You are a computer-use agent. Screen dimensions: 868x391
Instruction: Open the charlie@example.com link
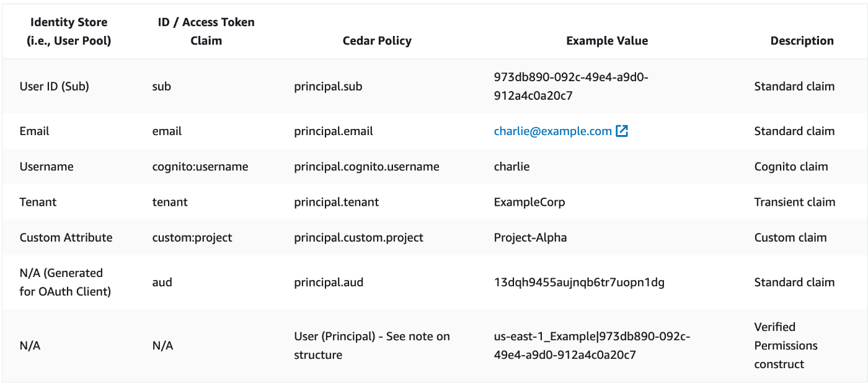(552, 131)
